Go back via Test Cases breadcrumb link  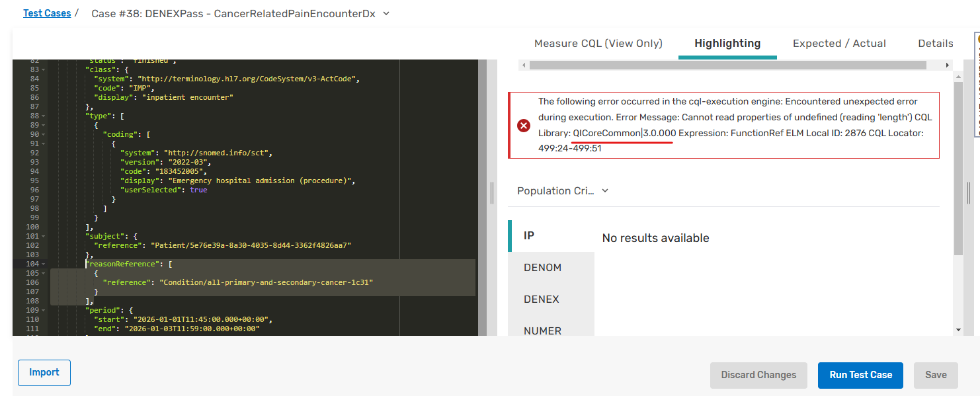click(x=47, y=13)
